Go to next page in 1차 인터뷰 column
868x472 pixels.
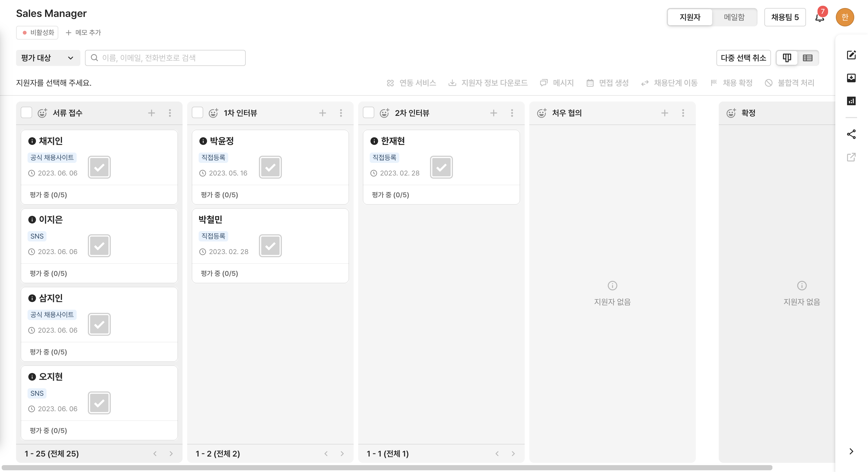pyautogui.click(x=342, y=453)
